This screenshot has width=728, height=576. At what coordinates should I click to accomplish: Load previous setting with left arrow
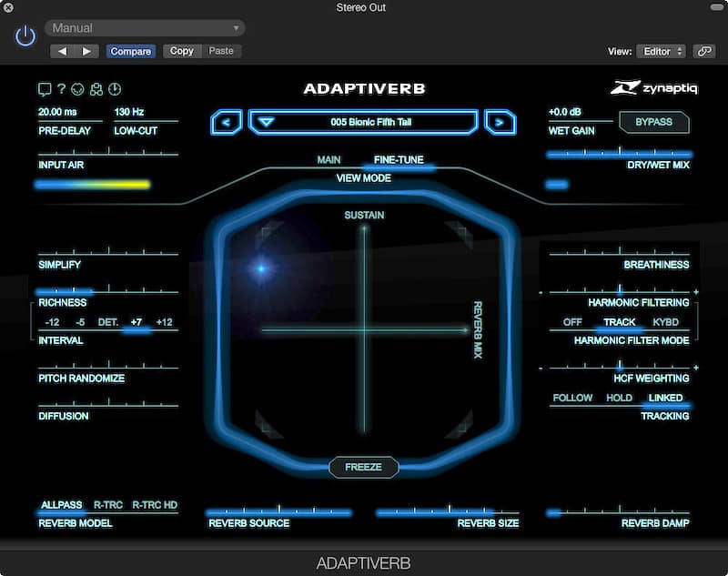[x=62, y=51]
